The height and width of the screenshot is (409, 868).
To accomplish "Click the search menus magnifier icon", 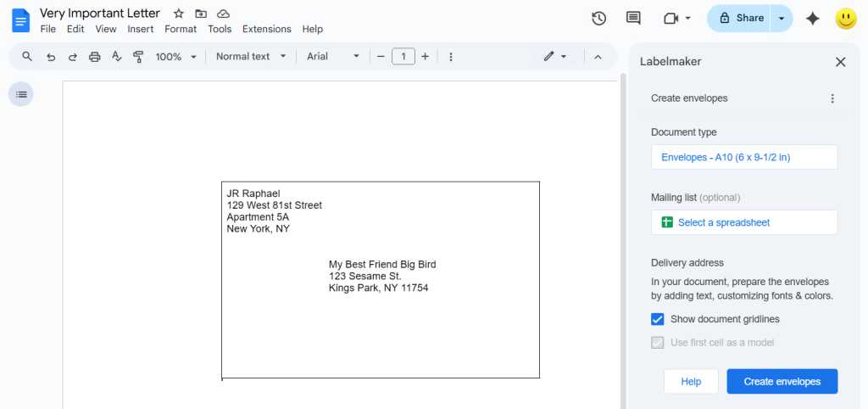I will [27, 57].
